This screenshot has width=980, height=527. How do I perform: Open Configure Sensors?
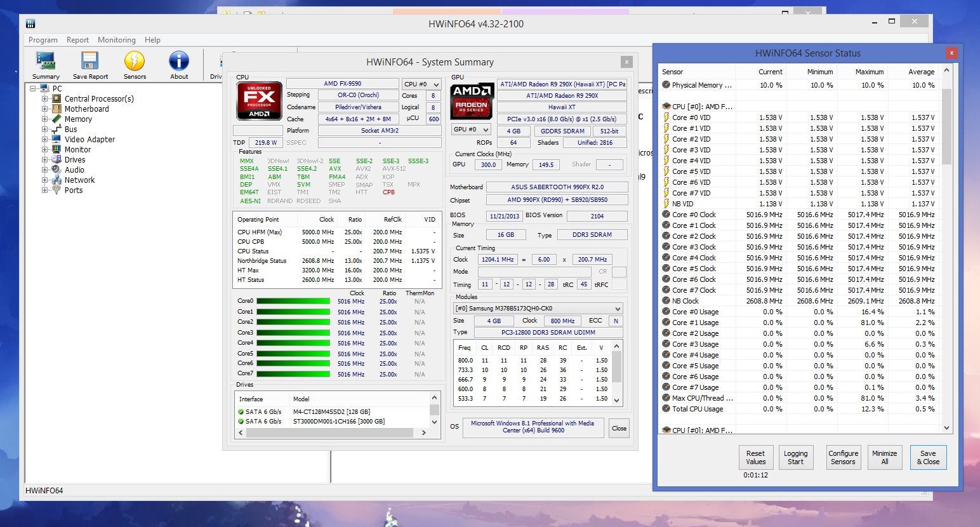click(843, 457)
